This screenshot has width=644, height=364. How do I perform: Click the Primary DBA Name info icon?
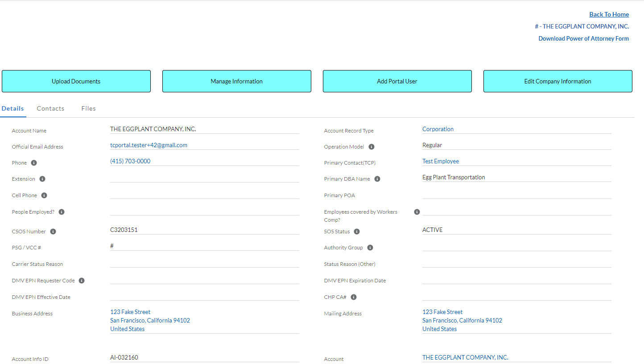pyautogui.click(x=377, y=179)
